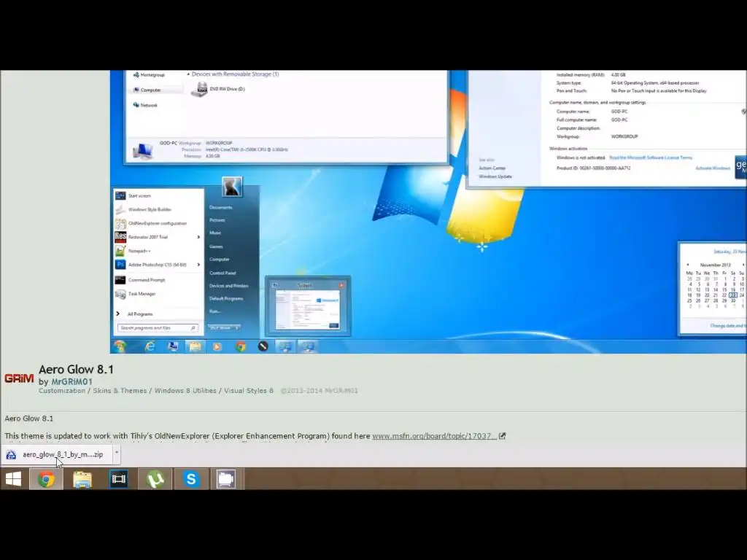Click the Chrome icon on the taskbar
Image resolution: width=747 pixels, height=560 pixels.
pyautogui.click(x=46, y=478)
